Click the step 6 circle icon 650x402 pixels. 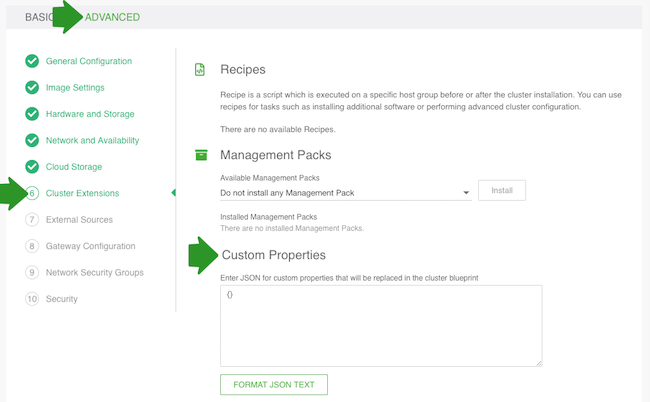click(x=32, y=193)
